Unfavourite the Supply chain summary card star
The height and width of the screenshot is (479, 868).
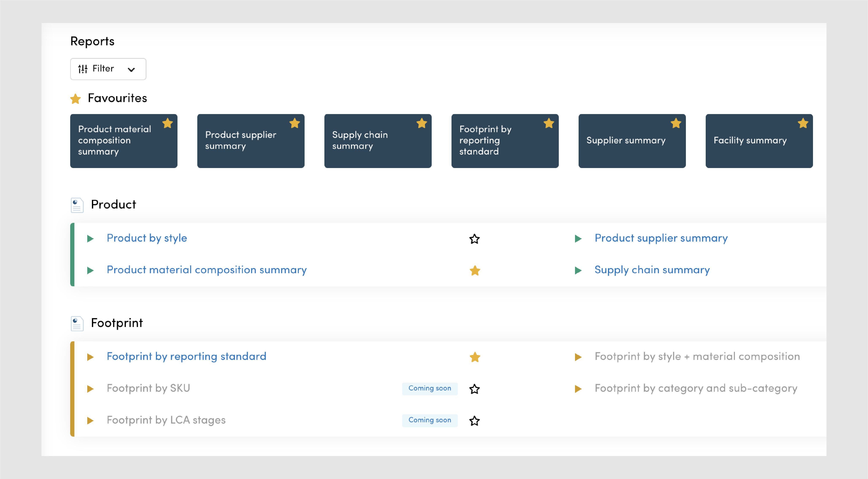[x=422, y=123]
